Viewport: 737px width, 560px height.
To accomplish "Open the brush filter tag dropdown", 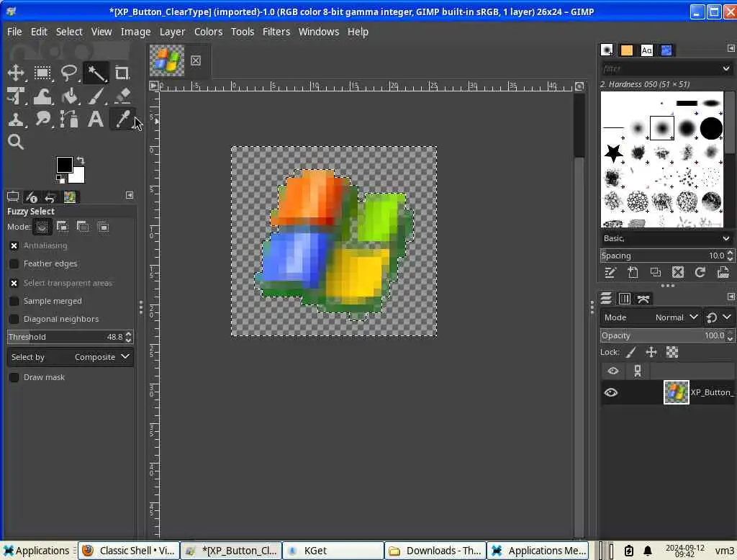I will click(726, 68).
